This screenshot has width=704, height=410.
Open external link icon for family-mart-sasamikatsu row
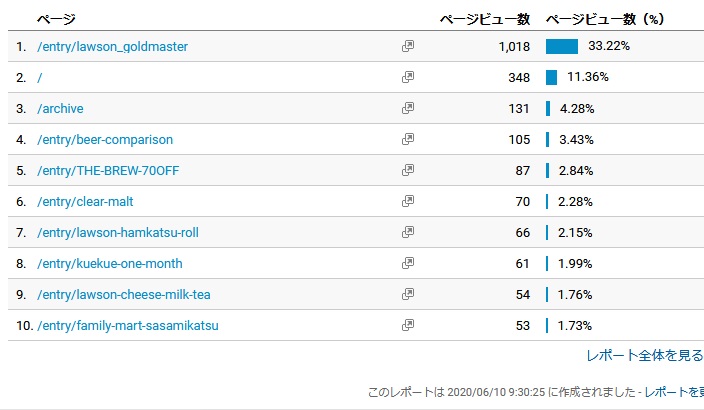click(x=408, y=325)
